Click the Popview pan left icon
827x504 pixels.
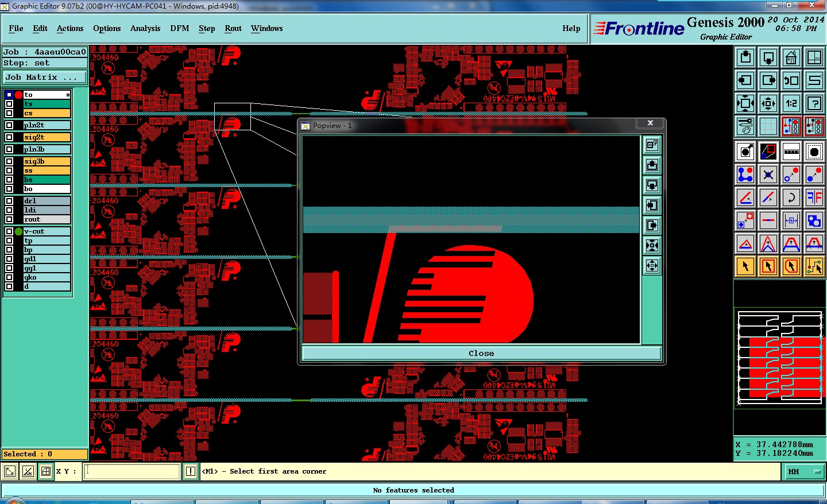[x=652, y=206]
